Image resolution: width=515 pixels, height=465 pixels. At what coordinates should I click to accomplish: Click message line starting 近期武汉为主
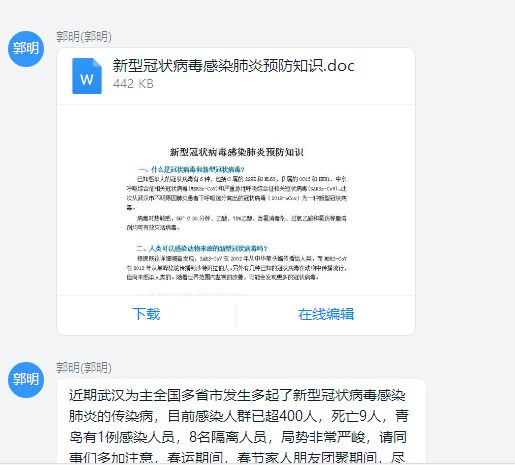coord(237,395)
